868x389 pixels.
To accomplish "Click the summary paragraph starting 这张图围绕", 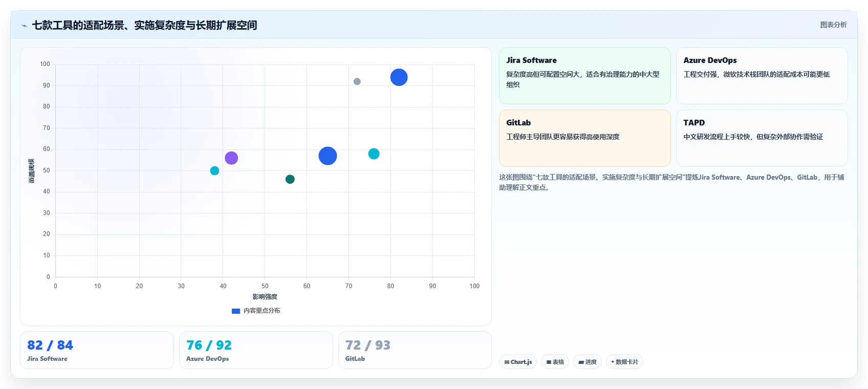I will pos(671,182).
